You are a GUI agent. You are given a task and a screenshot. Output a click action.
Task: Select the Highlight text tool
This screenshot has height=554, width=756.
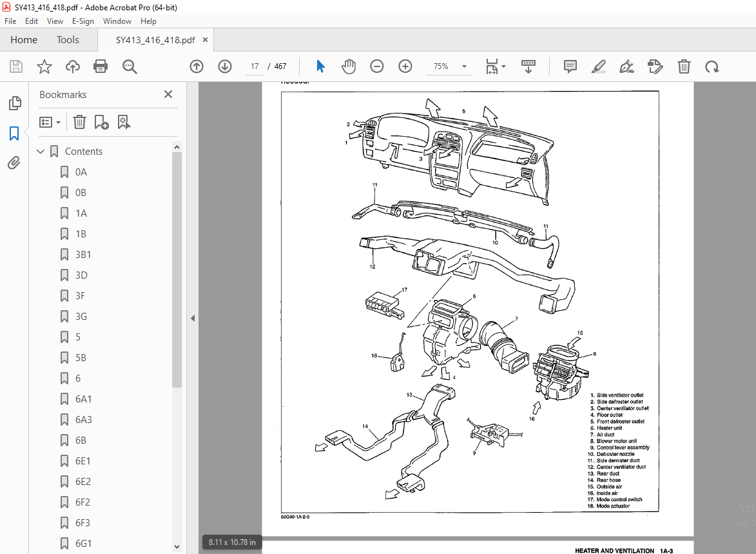point(598,66)
